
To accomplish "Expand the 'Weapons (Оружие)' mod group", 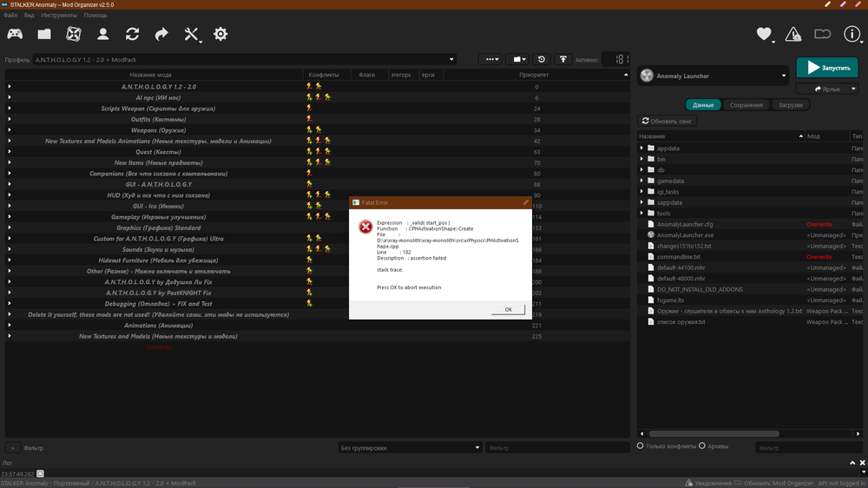I will click(x=9, y=130).
